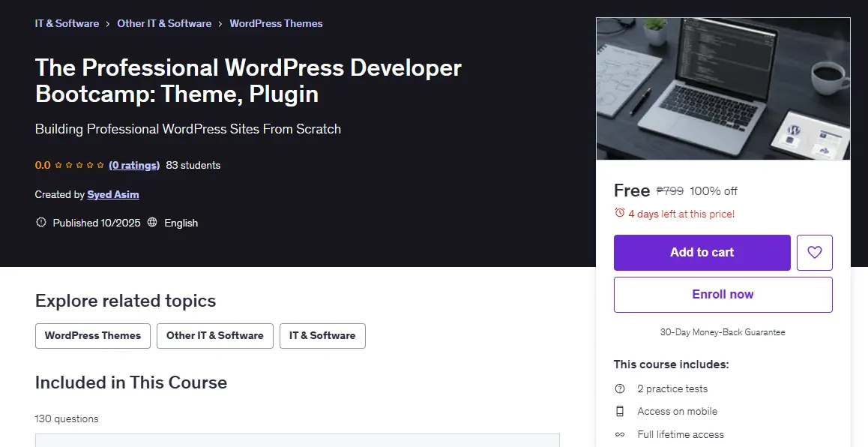Select the WordPress Themes topic chip

click(x=93, y=336)
